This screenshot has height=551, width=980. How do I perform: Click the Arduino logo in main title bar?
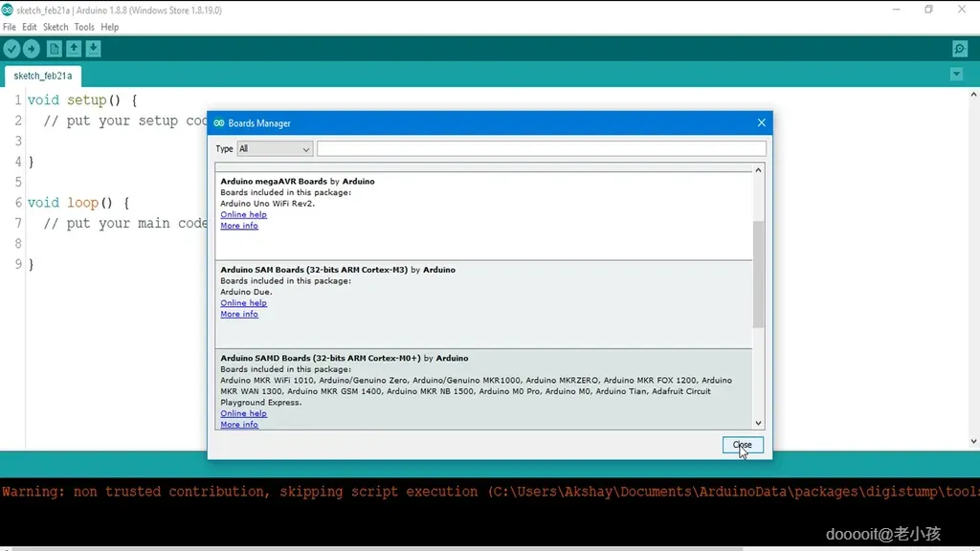(x=8, y=10)
